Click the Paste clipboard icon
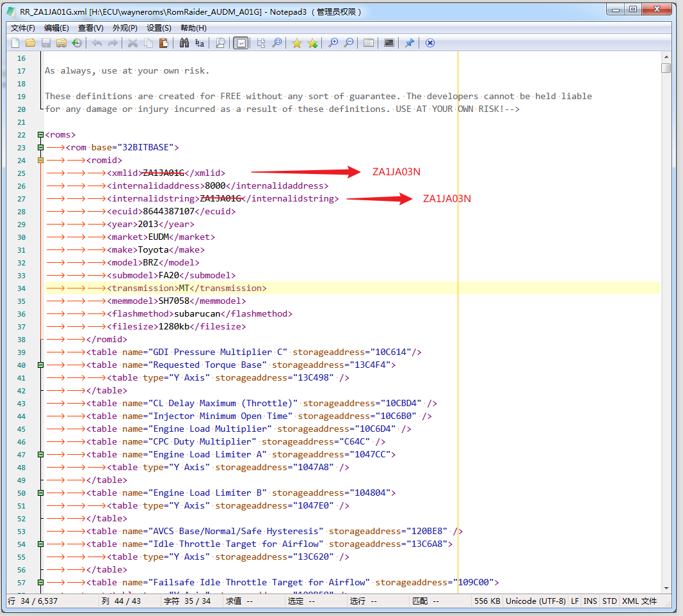The height and width of the screenshot is (616, 683). [x=164, y=43]
